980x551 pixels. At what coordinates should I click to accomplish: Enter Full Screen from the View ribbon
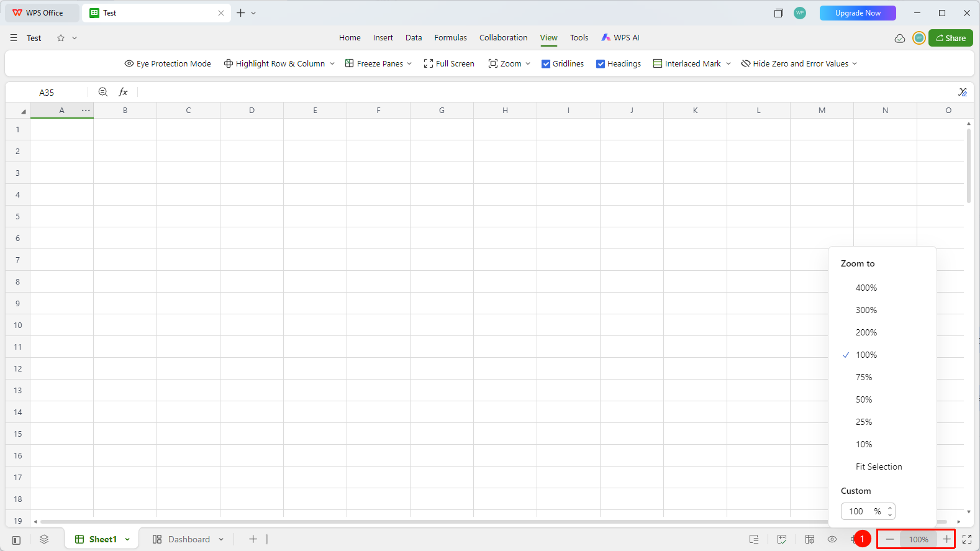(x=449, y=63)
